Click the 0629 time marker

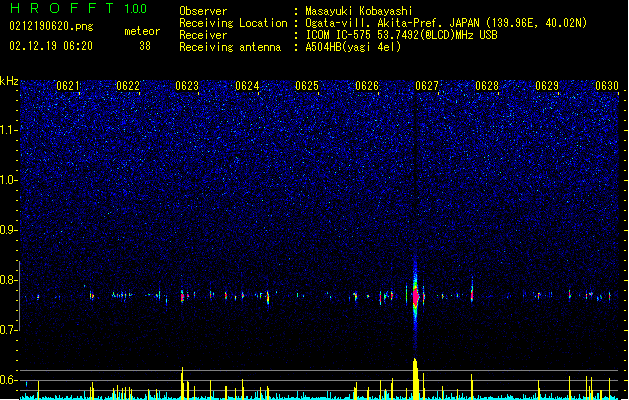coord(547,86)
